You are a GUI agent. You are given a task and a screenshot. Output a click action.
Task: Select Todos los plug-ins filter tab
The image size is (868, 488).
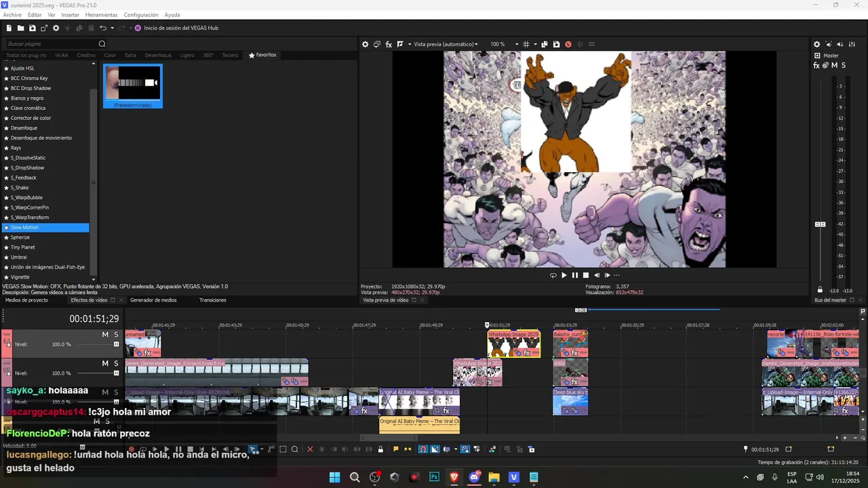click(26, 55)
